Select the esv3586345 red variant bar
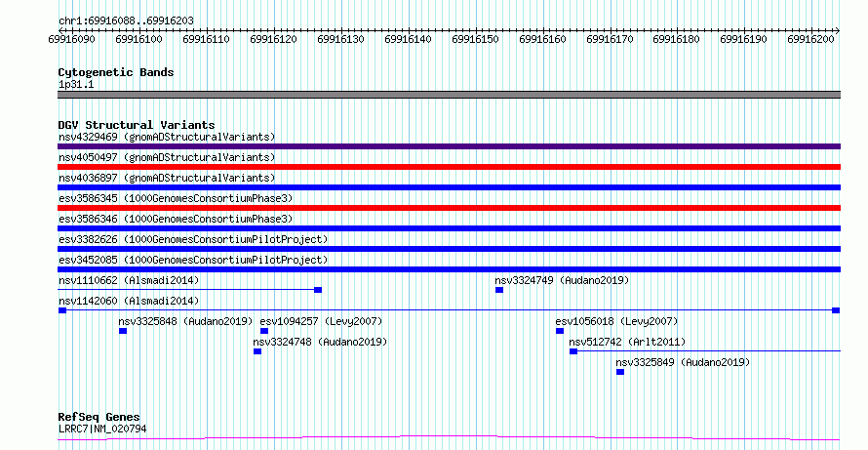The image size is (868, 450). click(x=449, y=208)
